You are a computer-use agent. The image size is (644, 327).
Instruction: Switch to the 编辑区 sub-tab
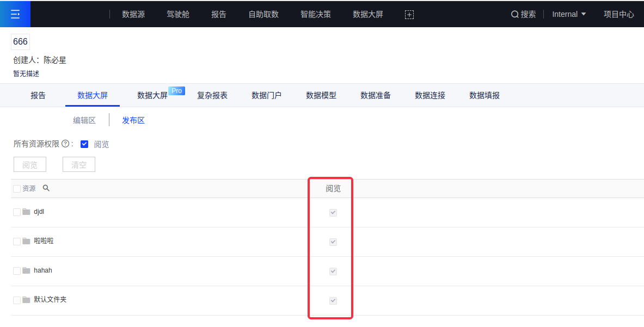(84, 121)
